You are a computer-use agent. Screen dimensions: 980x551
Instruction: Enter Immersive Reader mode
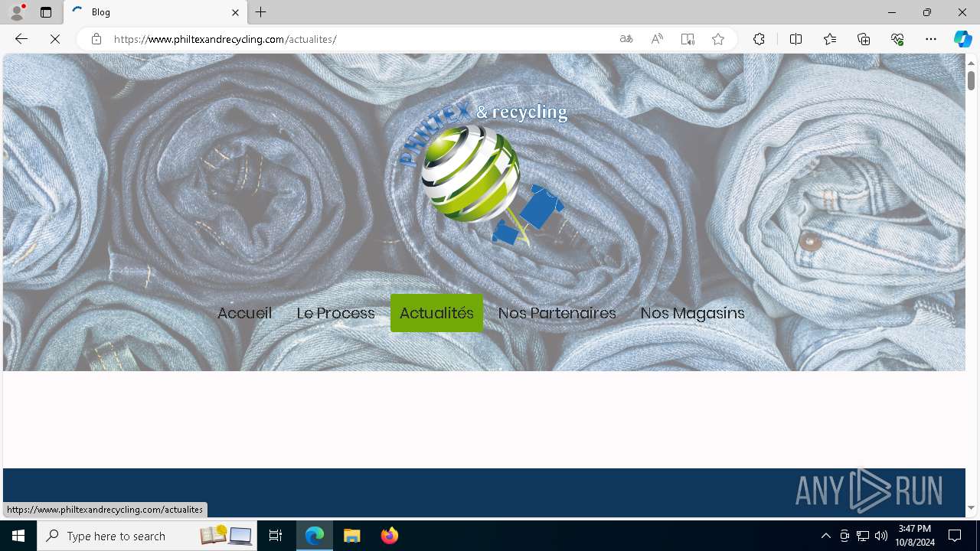pos(688,39)
